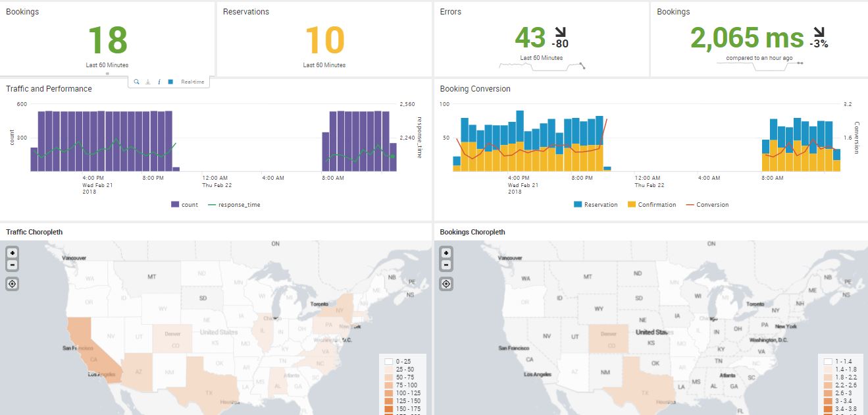The height and width of the screenshot is (415, 868).
Task: Click the -3% change indicator
Action: 820,44
